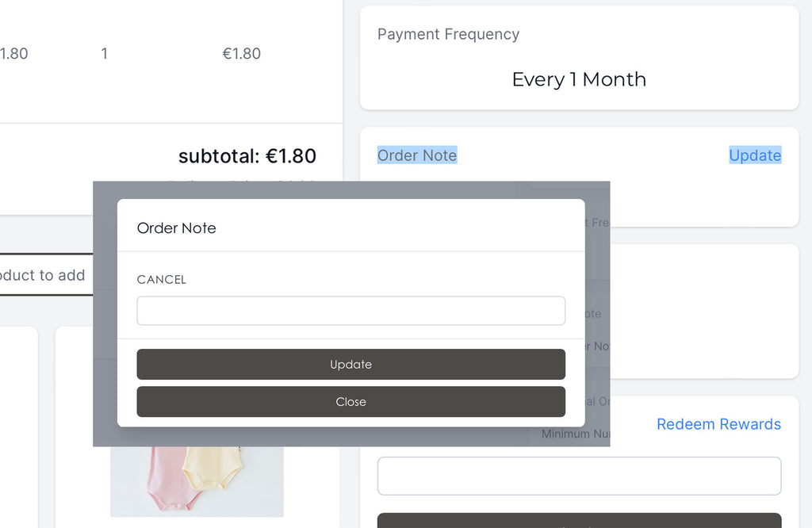Screen dimensions: 812x528
Task: Click the Order Note dialog title
Action: pos(177,228)
